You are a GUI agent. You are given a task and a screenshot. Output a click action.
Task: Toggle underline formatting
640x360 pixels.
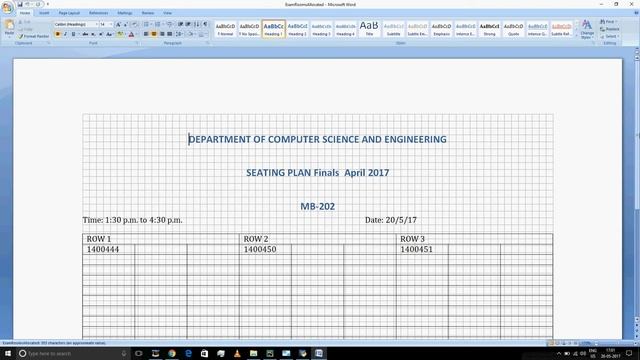73,34
